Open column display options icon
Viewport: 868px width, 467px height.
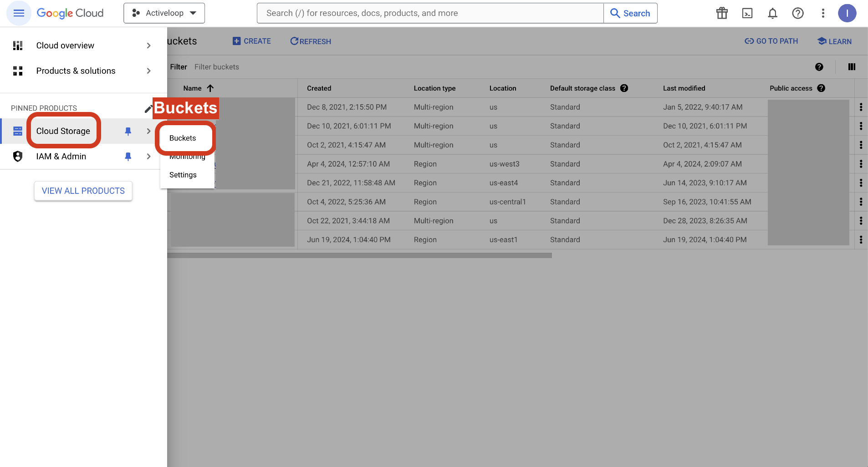click(852, 67)
